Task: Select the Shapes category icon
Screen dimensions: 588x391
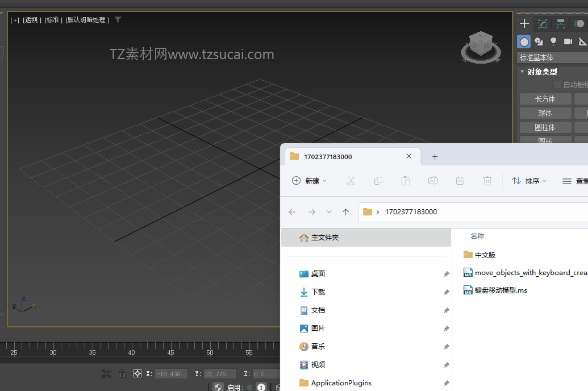Action: pos(539,41)
